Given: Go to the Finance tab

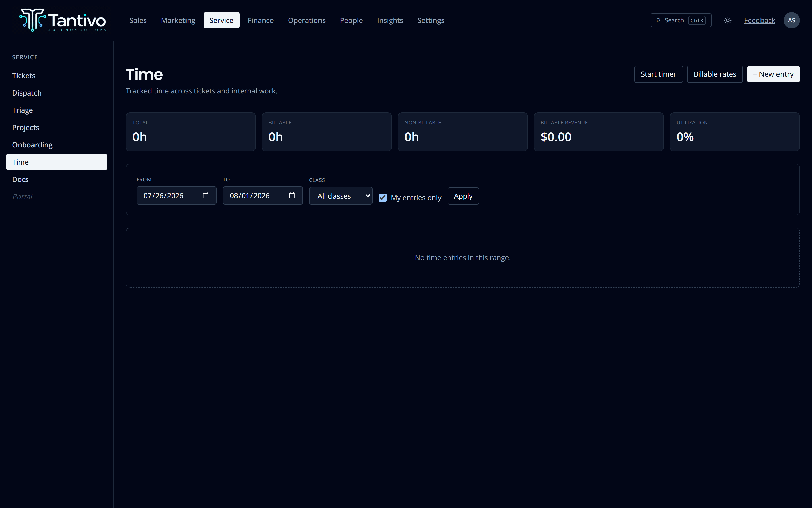Looking at the screenshot, I should (260, 20).
